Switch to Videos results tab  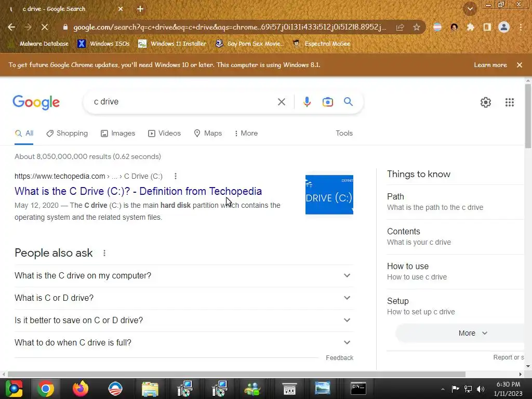click(165, 134)
